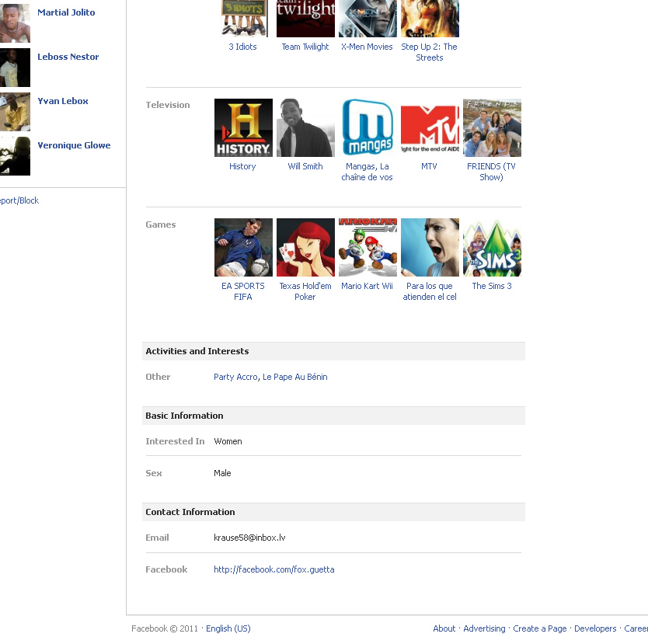Open the Mario Kart Wii game image
The height and width of the screenshot is (644, 648).
pos(368,247)
